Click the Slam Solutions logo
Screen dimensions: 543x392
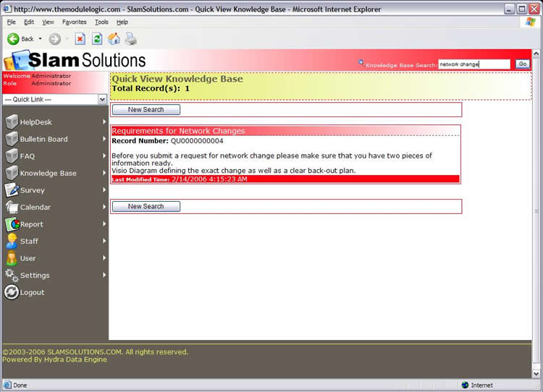pos(75,60)
